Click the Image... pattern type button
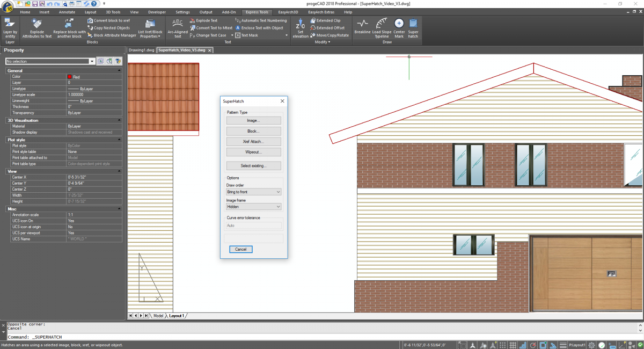The height and width of the screenshot is (349, 644). [x=253, y=121]
